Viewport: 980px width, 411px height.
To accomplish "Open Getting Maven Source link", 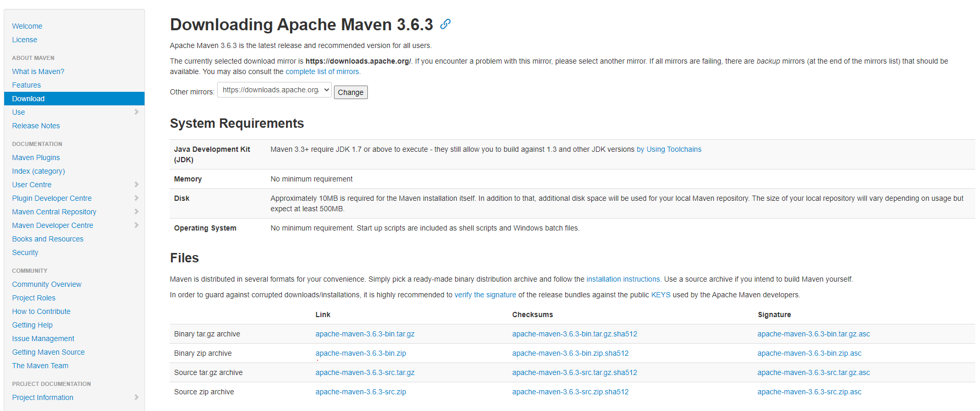I will [x=49, y=352].
